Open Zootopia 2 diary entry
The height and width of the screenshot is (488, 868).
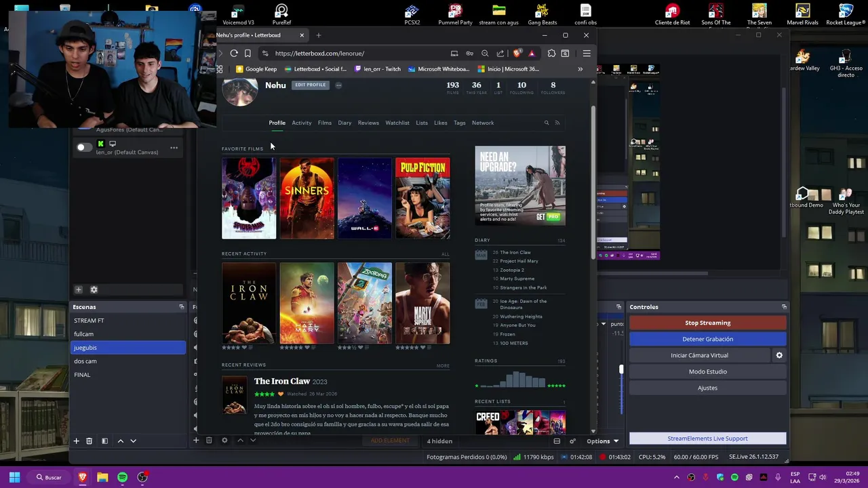[x=512, y=270]
